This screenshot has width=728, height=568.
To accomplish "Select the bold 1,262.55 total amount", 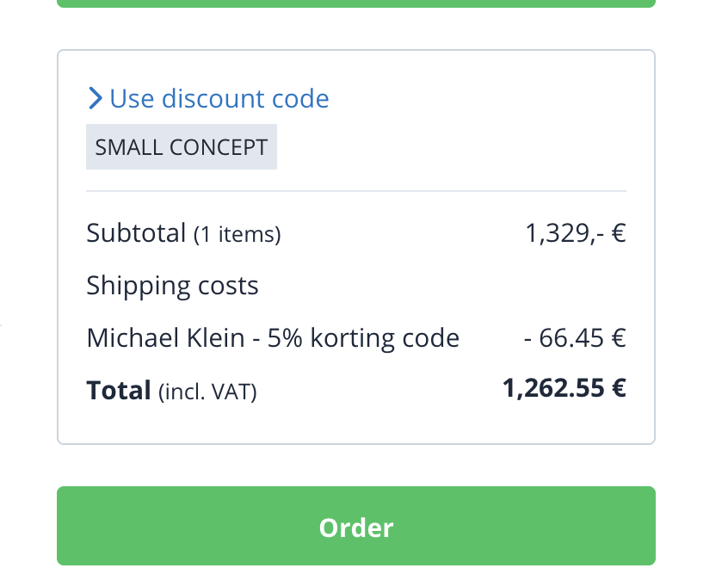I will click(x=553, y=389).
